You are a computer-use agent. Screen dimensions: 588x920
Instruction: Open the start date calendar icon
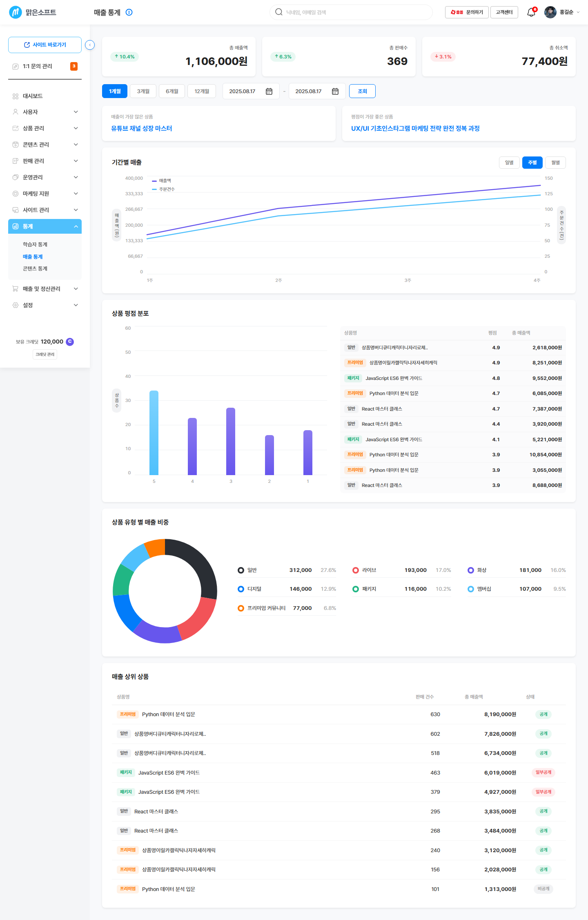[x=269, y=92]
